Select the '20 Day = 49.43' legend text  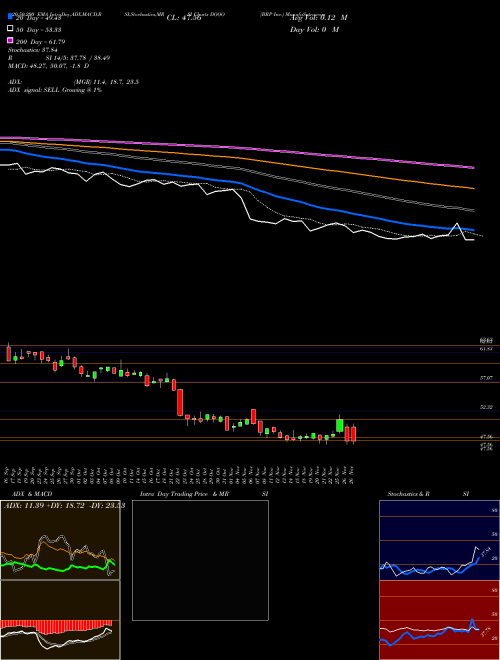point(39,18)
